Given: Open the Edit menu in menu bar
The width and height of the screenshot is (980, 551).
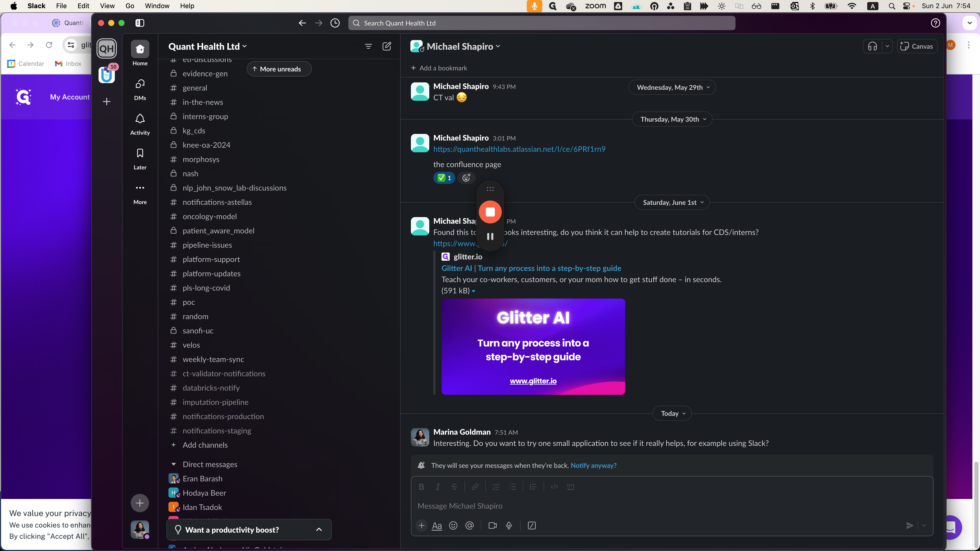Looking at the screenshot, I should coord(83,6).
